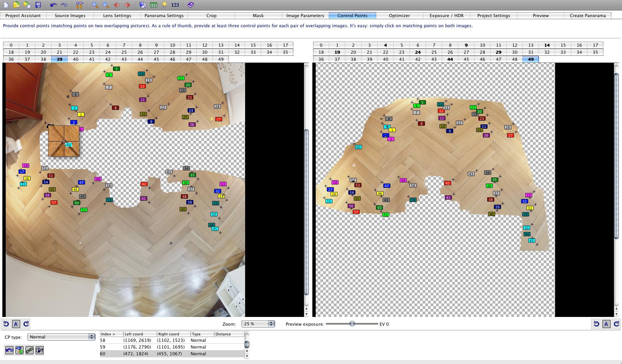Open the CP type dropdown
The height and width of the screenshot is (364, 622).
(61, 337)
